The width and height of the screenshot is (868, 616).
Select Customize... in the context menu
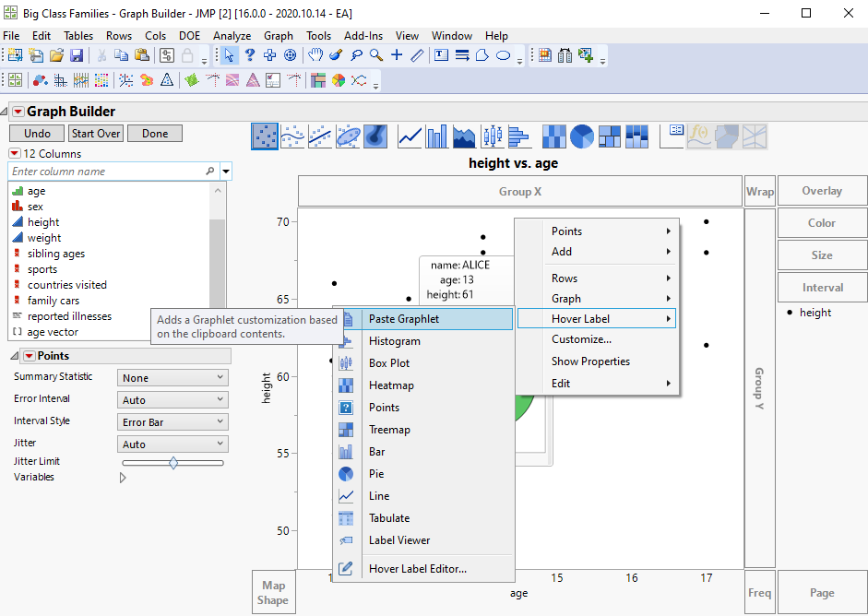581,339
